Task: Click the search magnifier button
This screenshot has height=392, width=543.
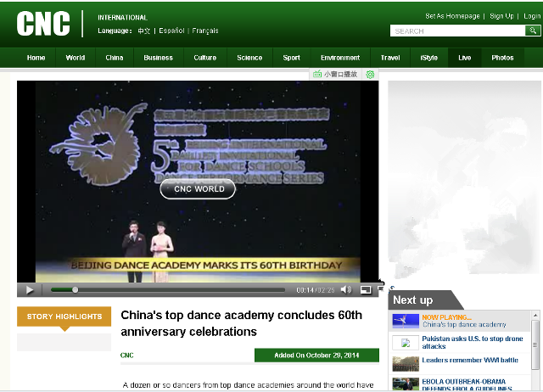Action: (533, 31)
